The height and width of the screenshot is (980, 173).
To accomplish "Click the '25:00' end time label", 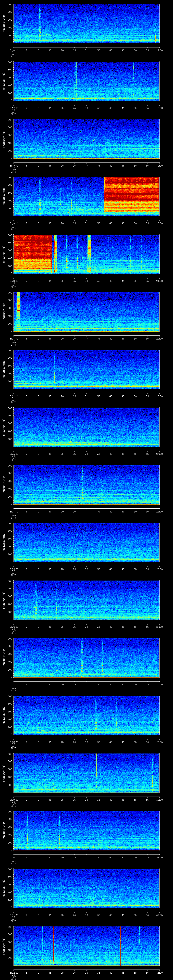I will [x=160, y=511].
